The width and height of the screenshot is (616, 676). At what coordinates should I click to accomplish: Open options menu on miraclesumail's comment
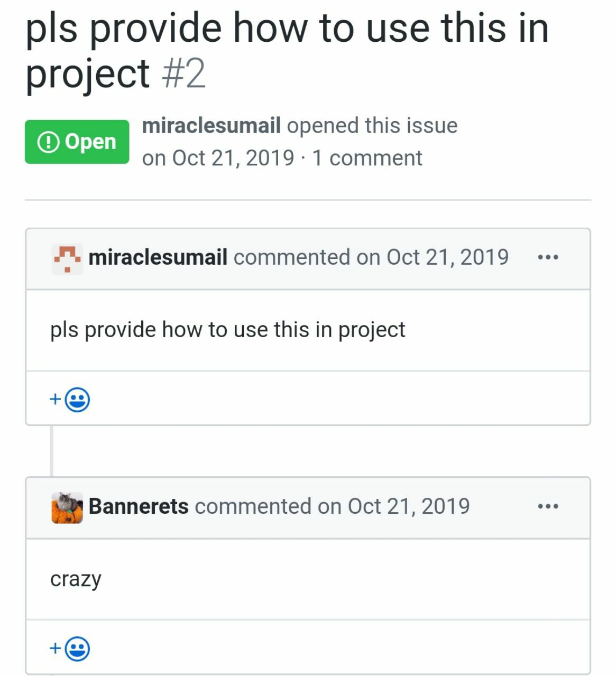(x=548, y=258)
